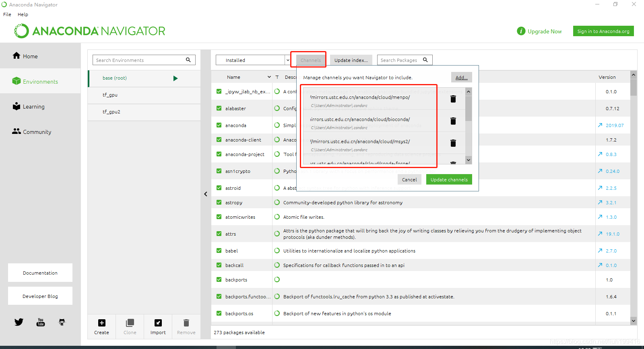Viewport: 644px width, 349px height.
Task: Click upgrade arrow for attrs 19.1.0
Action: click(600, 234)
